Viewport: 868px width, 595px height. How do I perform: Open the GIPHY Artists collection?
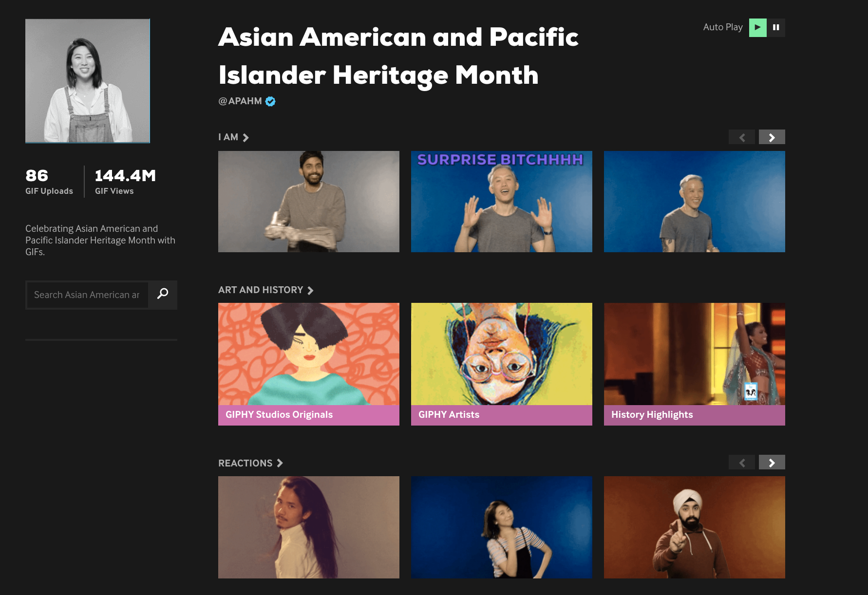click(502, 364)
